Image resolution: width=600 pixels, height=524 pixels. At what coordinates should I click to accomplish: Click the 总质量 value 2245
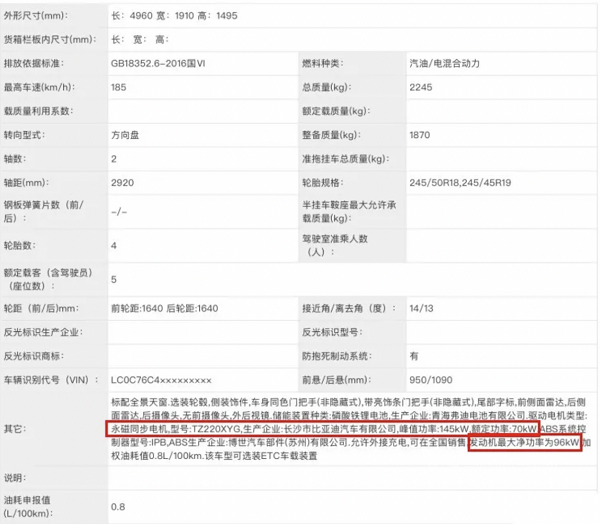click(x=421, y=87)
